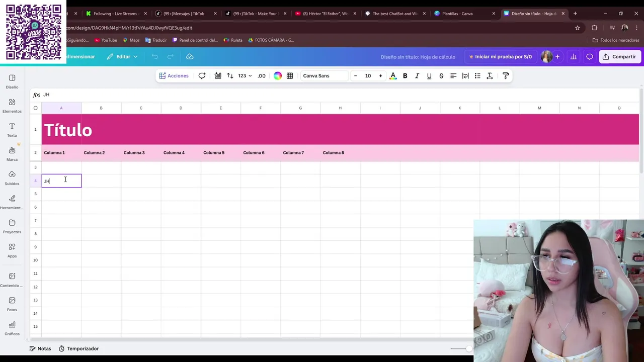
Task: Click the 'Columna 8' header cell
Action: (340, 153)
